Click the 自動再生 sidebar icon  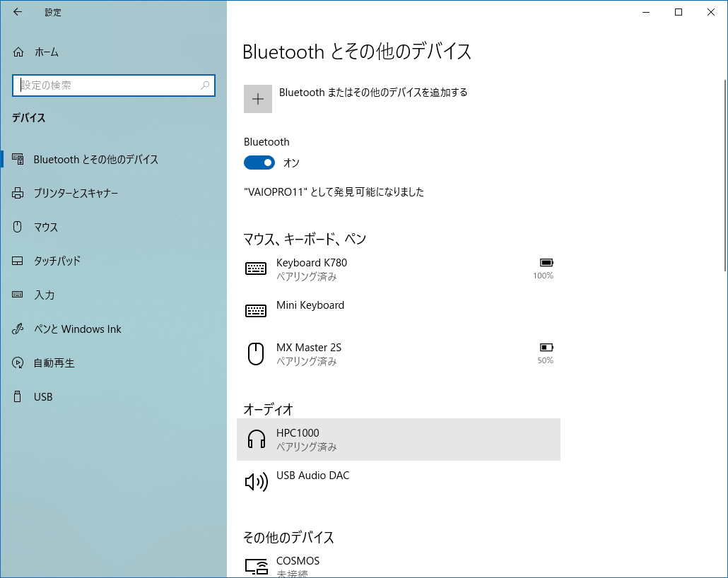coord(18,362)
